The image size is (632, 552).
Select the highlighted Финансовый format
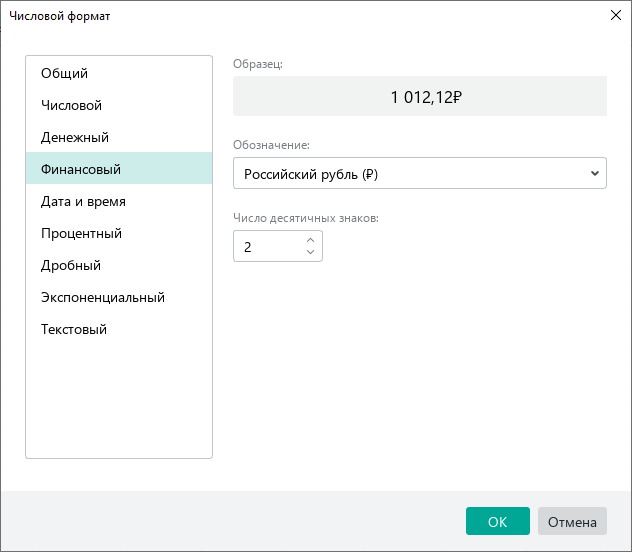[x=81, y=169]
